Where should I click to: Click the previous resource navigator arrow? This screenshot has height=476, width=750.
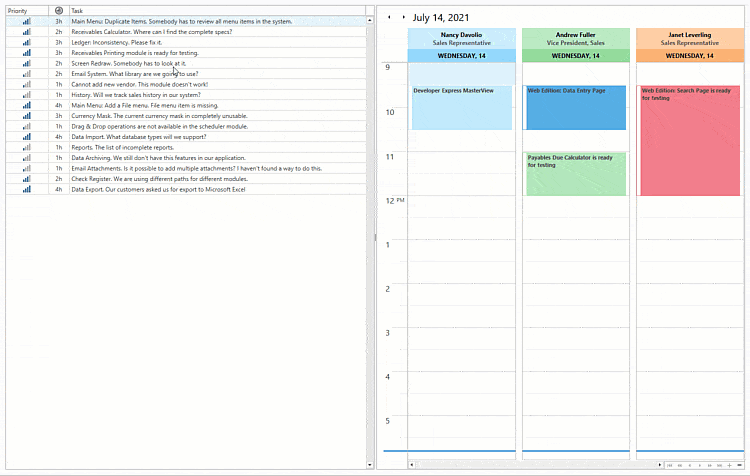click(x=690, y=465)
